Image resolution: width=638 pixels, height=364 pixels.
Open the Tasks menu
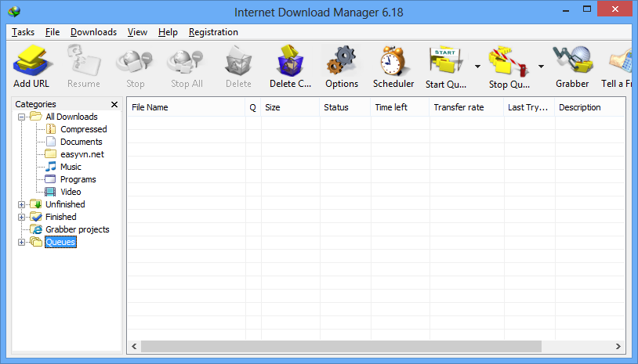23,32
